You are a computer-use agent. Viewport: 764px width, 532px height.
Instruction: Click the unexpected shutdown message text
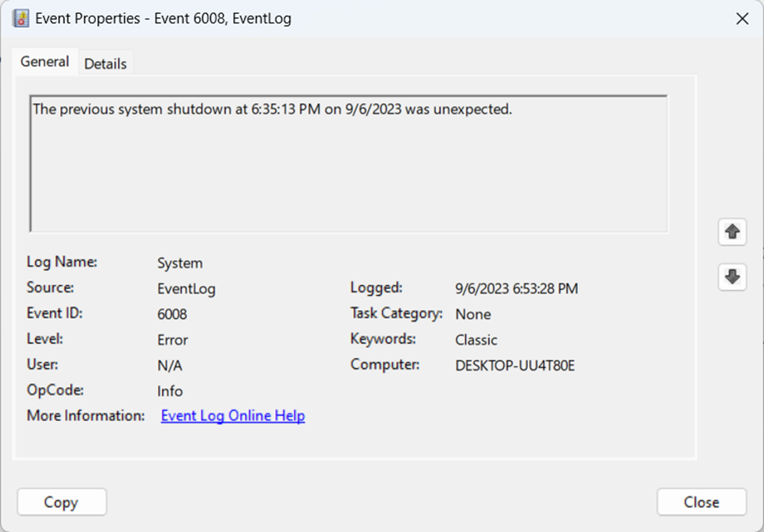(273, 109)
